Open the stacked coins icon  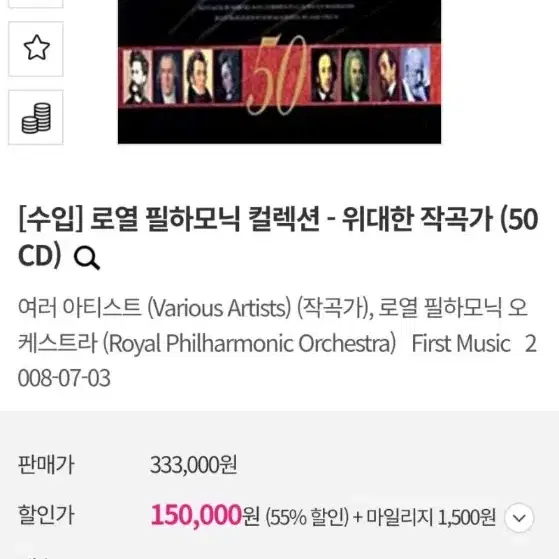pos(36,118)
